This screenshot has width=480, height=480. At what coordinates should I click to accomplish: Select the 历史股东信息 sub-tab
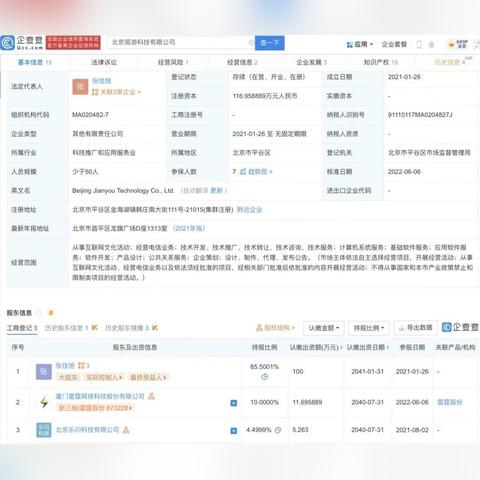(x=71, y=328)
